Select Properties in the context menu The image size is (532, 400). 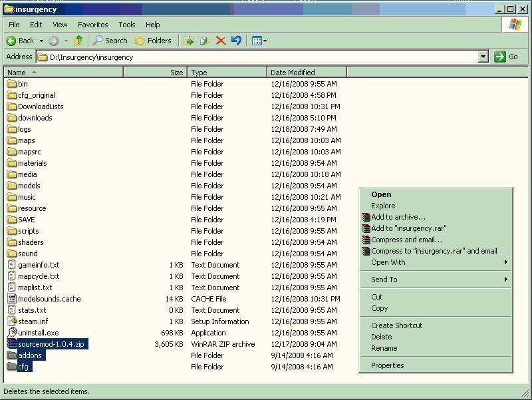point(387,365)
